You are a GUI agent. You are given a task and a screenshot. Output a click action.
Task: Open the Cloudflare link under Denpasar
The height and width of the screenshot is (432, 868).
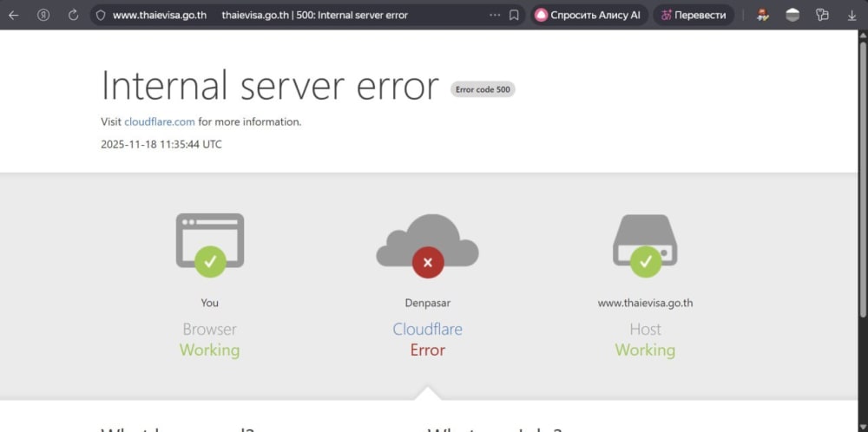[427, 329]
